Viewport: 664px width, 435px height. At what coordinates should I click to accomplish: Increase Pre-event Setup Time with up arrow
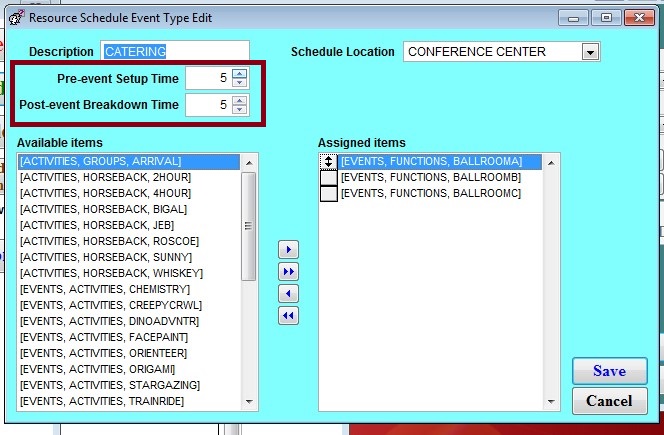tap(239, 73)
